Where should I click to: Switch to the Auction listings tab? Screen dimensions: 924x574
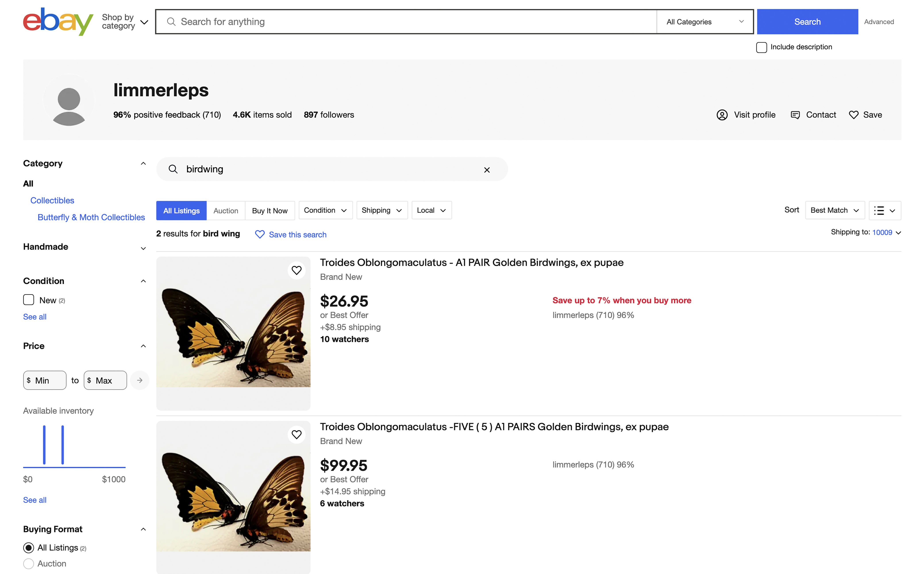226,211
